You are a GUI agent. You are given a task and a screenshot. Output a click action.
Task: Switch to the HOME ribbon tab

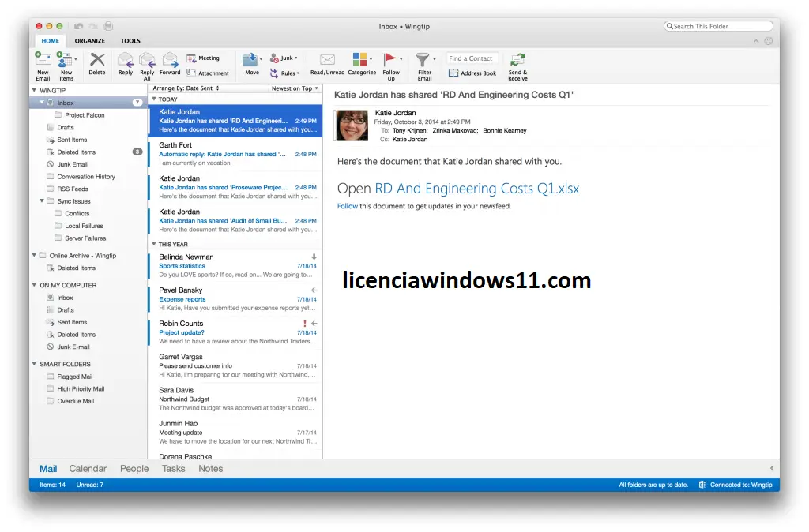click(x=50, y=41)
